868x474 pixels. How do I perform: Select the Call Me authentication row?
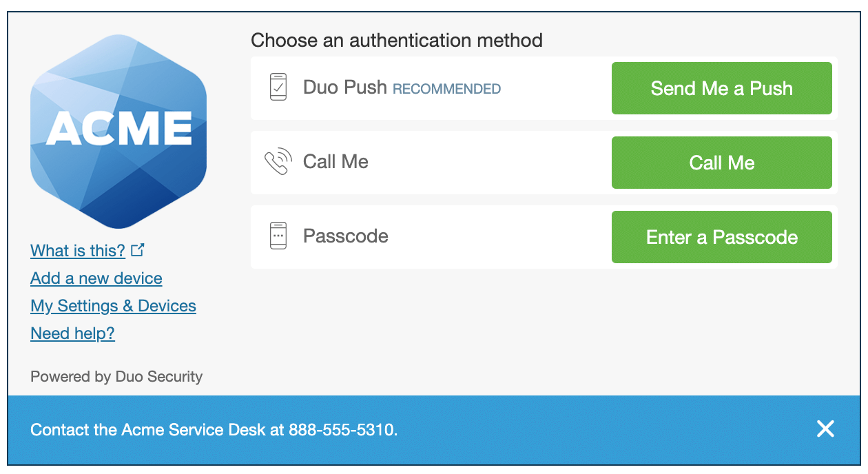tap(427, 163)
